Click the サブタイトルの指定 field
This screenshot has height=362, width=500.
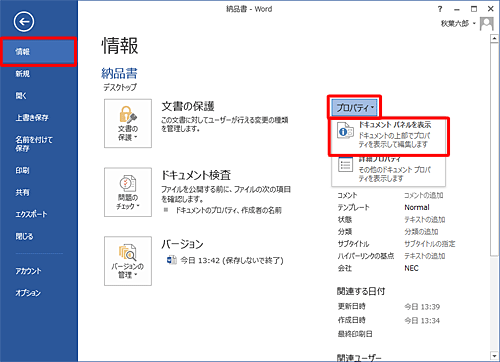click(430, 244)
